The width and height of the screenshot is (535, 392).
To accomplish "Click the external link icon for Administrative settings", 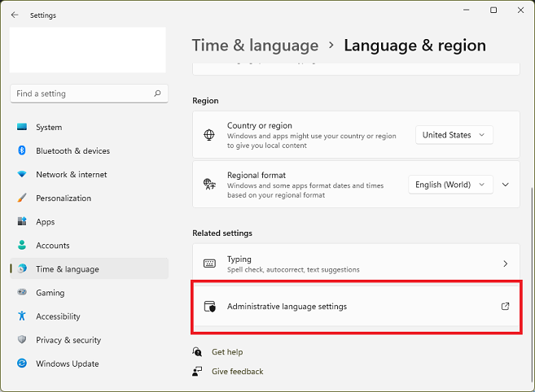I will pyautogui.click(x=506, y=306).
